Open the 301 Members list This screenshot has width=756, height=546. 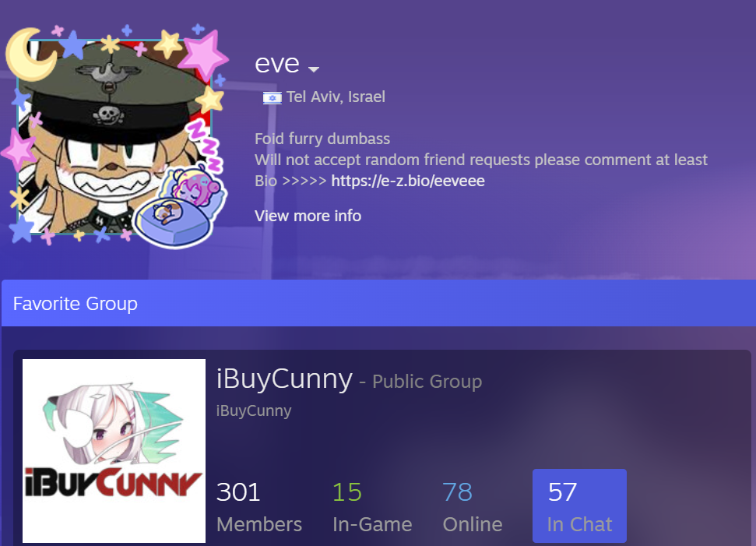pos(259,506)
